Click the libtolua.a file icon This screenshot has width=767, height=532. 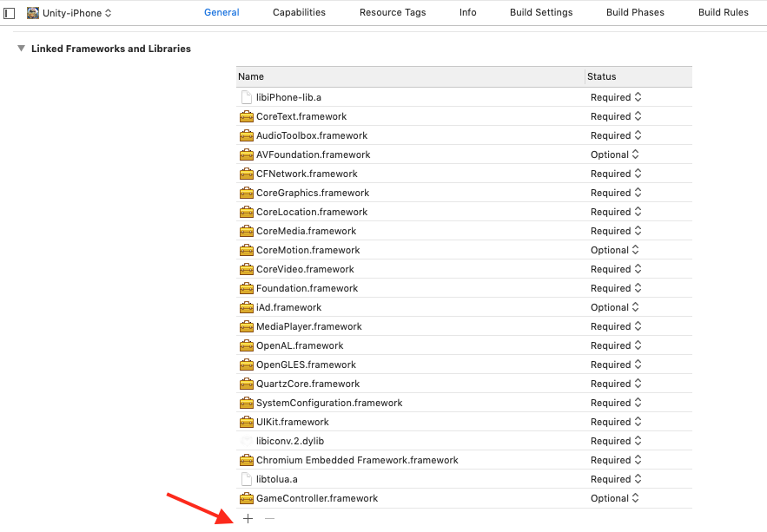(x=247, y=479)
